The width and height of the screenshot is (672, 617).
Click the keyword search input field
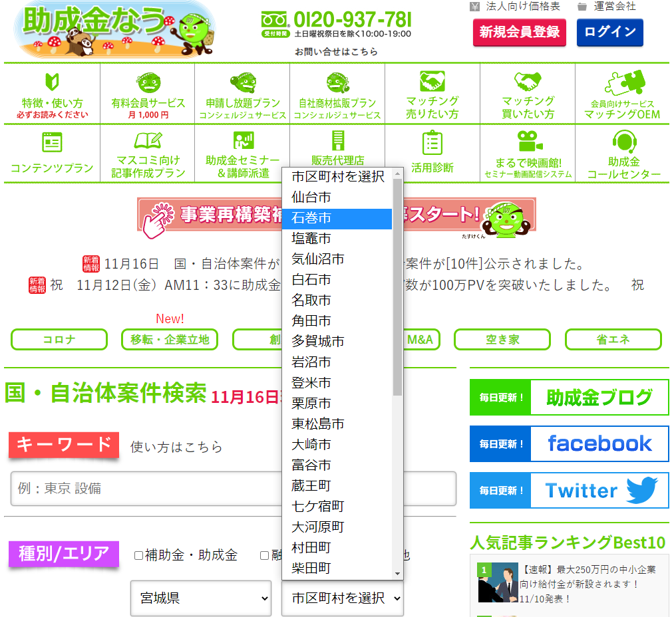pyautogui.click(x=146, y=489)
